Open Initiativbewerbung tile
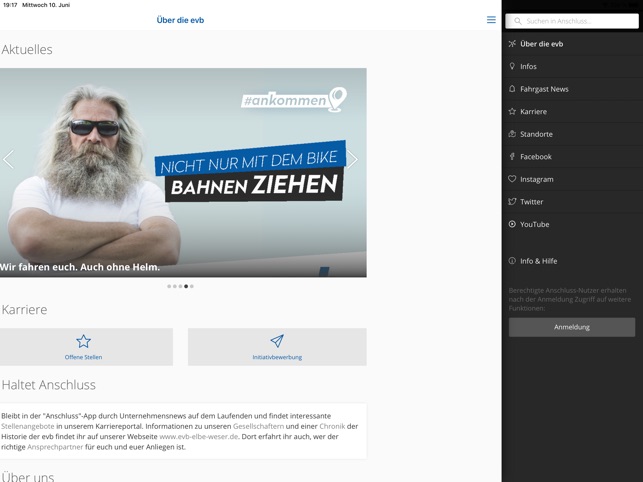This screenshot has height=482, width=643. [x=277, y=347]
